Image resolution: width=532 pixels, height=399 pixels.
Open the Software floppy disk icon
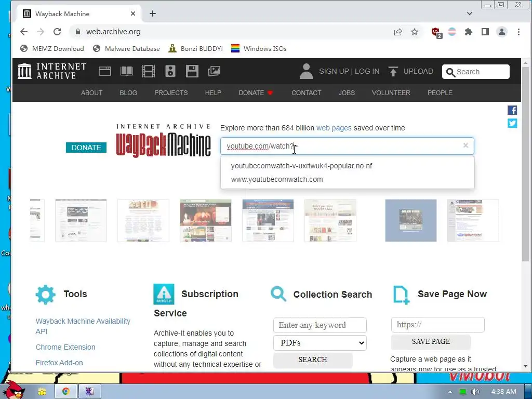(x=192, y=71)
